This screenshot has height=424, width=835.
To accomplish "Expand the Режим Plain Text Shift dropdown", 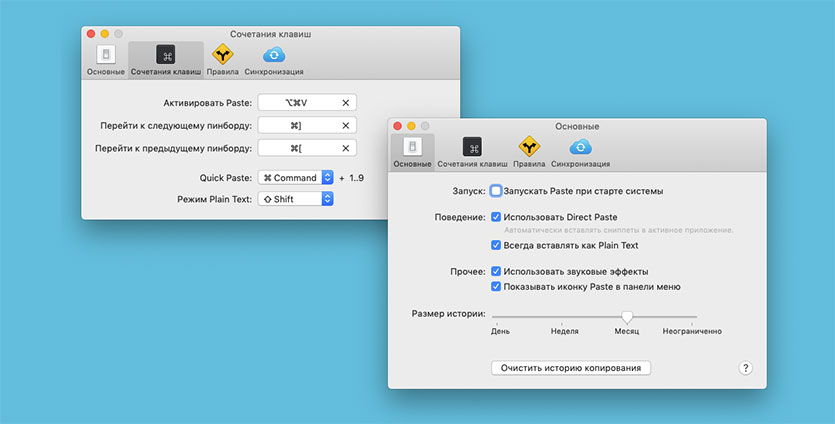I will [295, 199].
